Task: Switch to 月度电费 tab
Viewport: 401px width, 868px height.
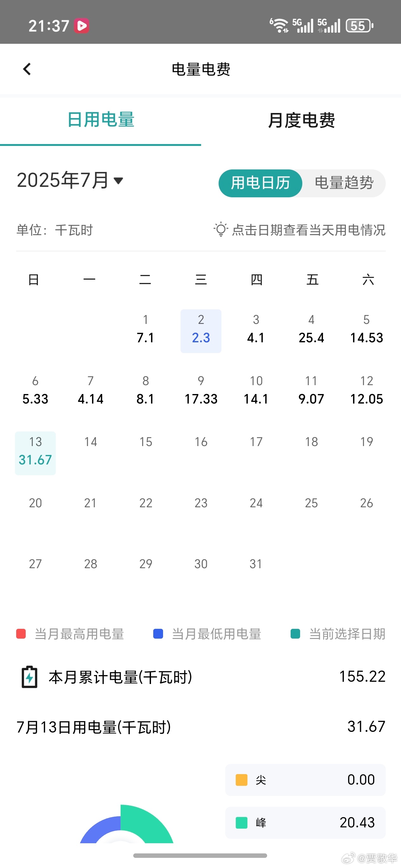Action: [x=301, y=120]
